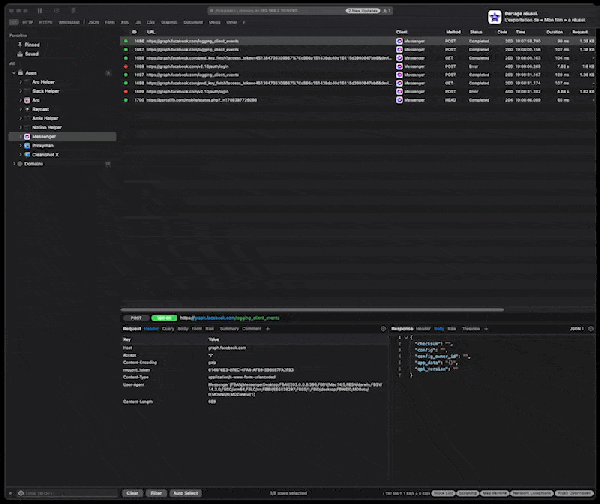The width and height of the screenshot is (600, 504).
Task: Add a new request tab with plus icon
Action: point(268,329)
